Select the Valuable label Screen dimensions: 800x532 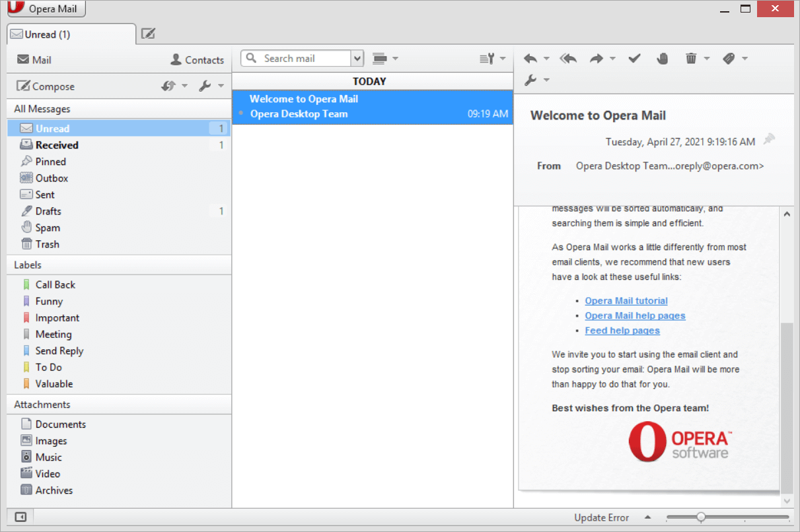point(119,384)
